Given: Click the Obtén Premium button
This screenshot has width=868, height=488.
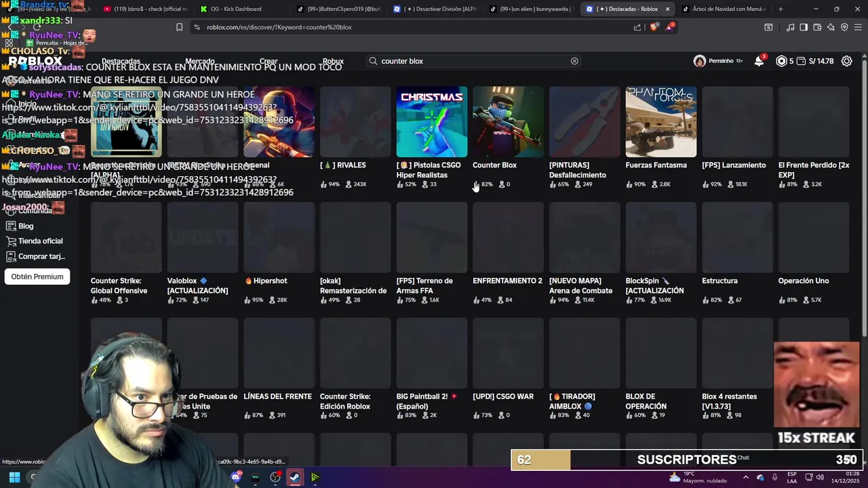Looking at the screenshot, I should tap(37, 277).
